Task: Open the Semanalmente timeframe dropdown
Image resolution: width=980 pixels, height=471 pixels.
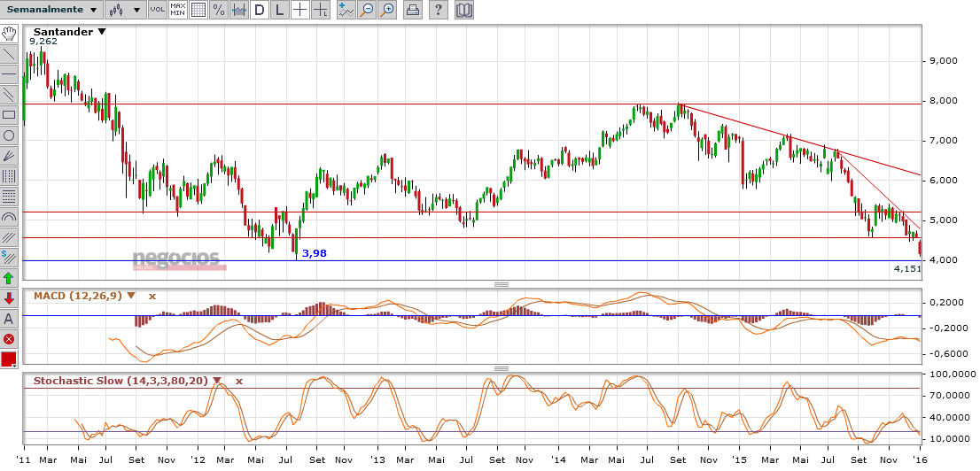Action: [51, 11]
